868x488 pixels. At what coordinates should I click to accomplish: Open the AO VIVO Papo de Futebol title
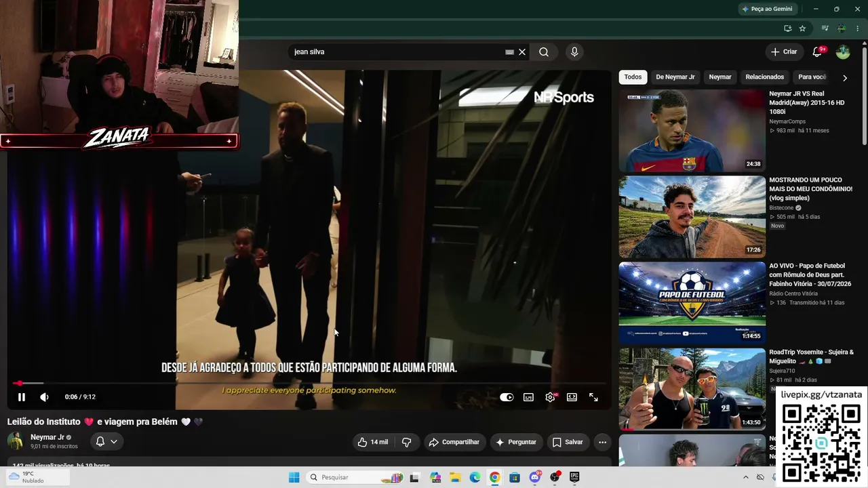[810, 274]
